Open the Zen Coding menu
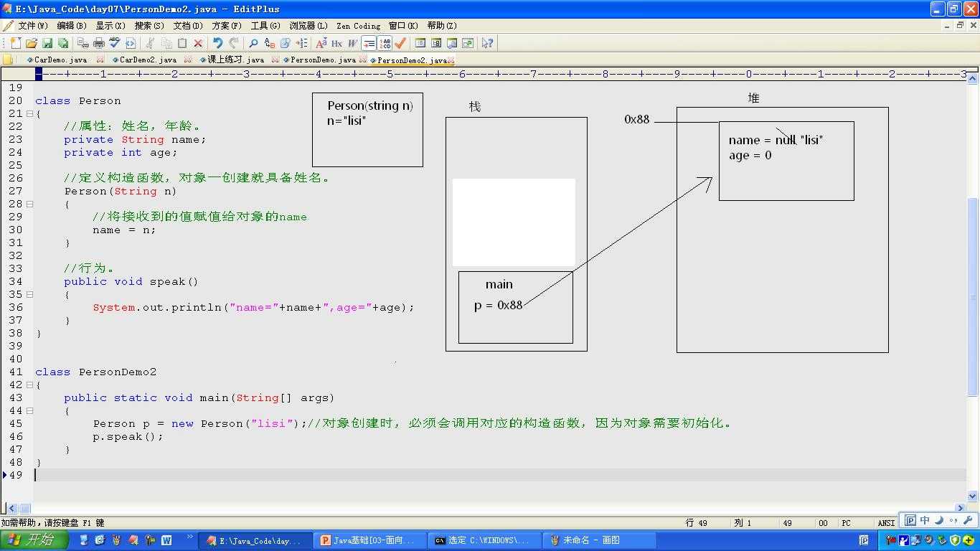The width and height of the screenshot is (980, 551). (359, 25)
